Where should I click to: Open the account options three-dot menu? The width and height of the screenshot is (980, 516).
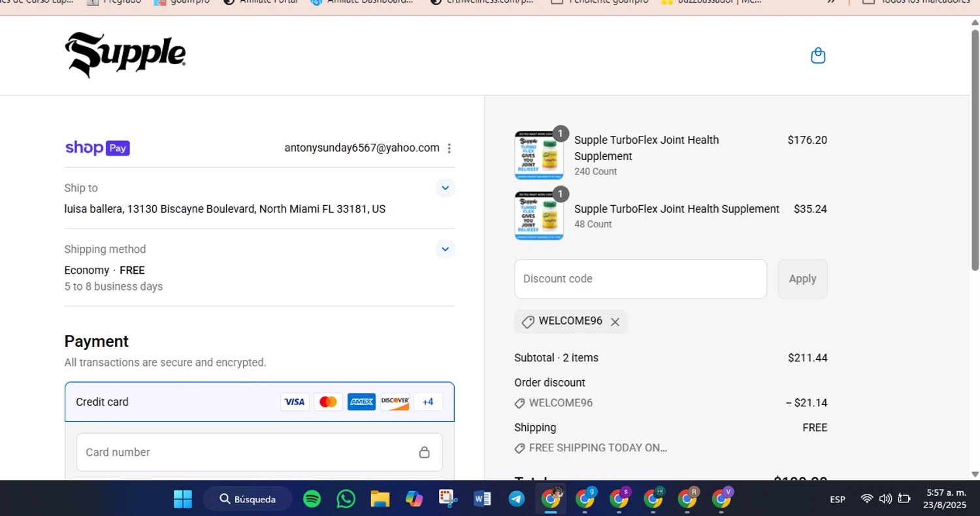coord(449,148)
